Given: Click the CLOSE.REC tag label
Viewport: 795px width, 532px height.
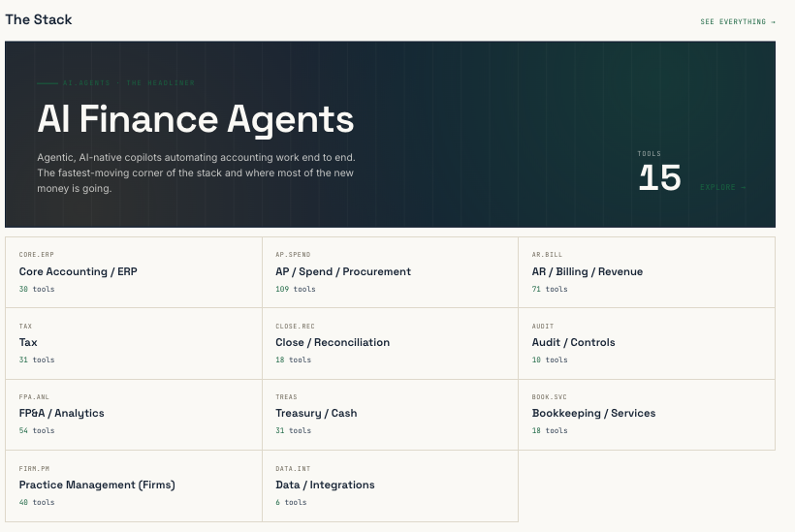Looking at the screenshot, I should pos(295,326).
